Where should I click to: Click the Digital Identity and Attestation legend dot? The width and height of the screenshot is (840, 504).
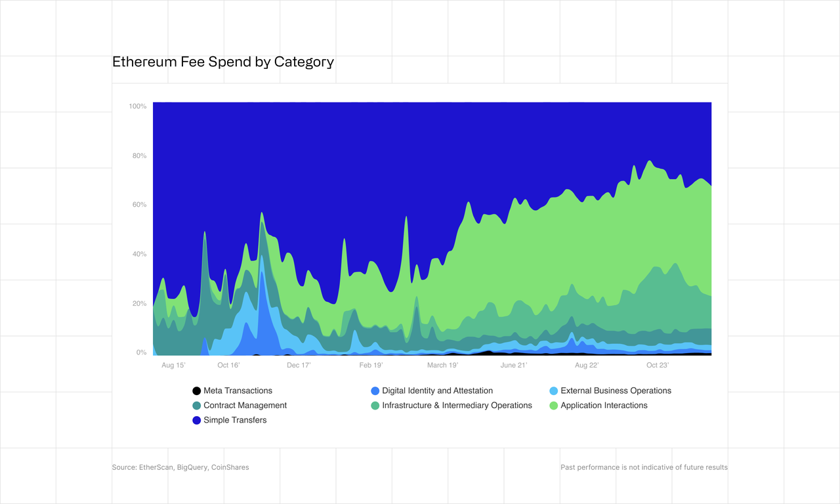(x=375, y=391)
